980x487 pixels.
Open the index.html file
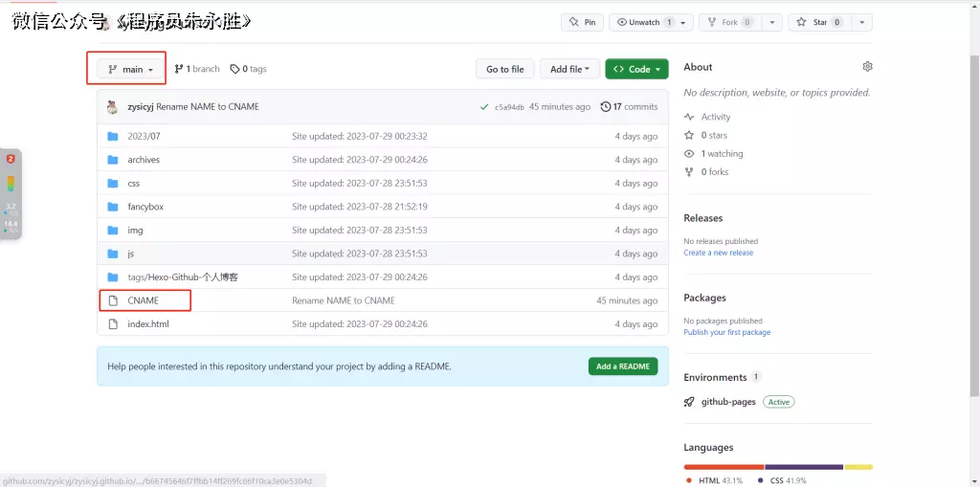click(148, 324)
